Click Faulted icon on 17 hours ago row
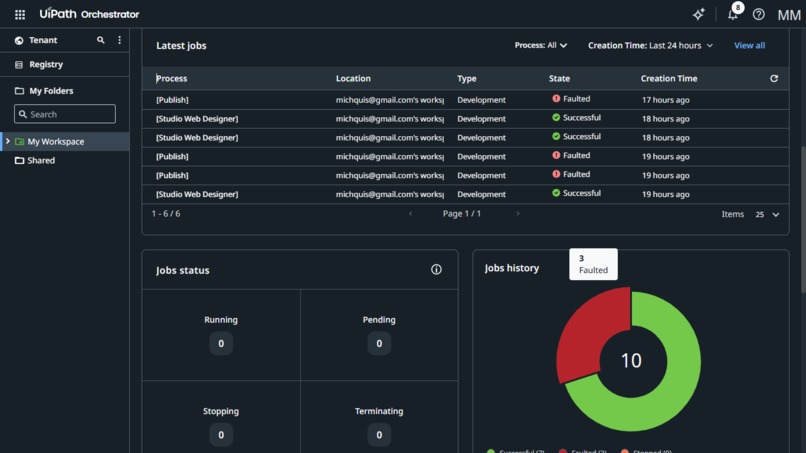 [x=556, y=98]
